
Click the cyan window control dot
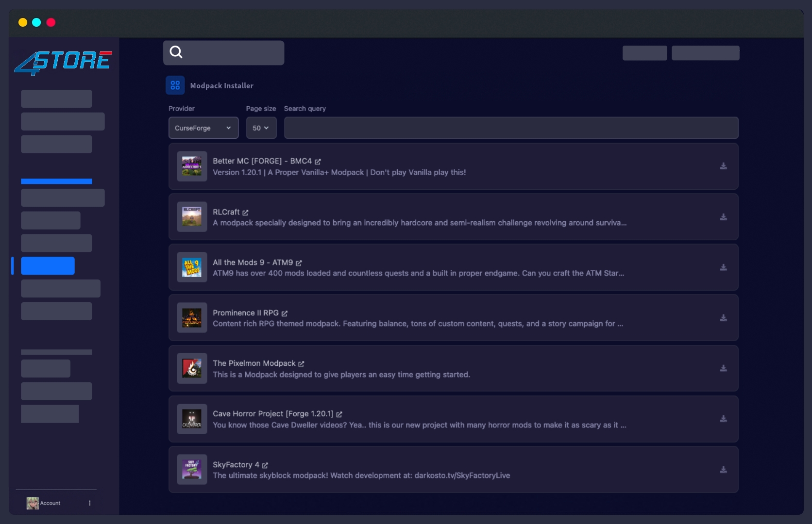pyautogui.click(x=36, y=22)
